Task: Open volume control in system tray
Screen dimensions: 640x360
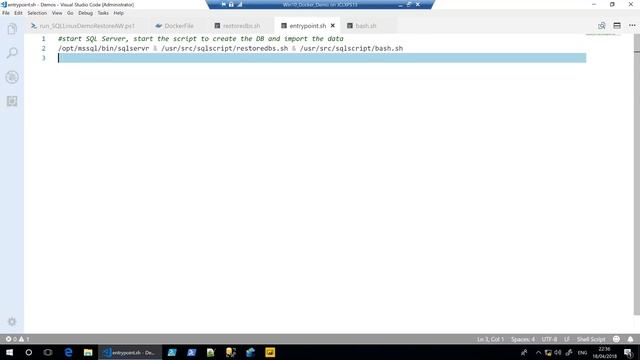Action: [x=558, y=353]
